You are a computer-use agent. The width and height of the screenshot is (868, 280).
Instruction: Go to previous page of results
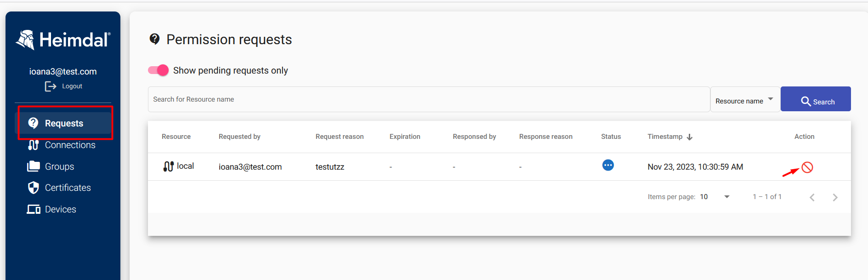pos(812,197)
